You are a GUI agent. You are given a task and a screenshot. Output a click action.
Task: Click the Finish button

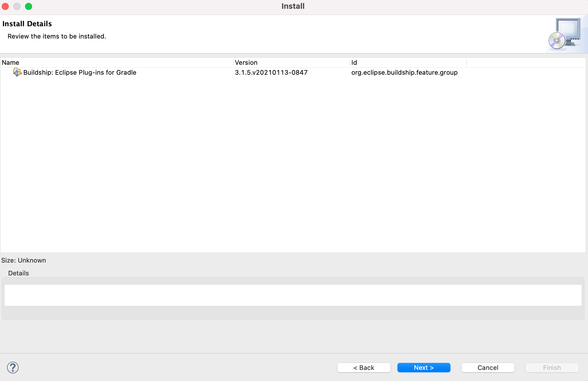click(552, 368)
